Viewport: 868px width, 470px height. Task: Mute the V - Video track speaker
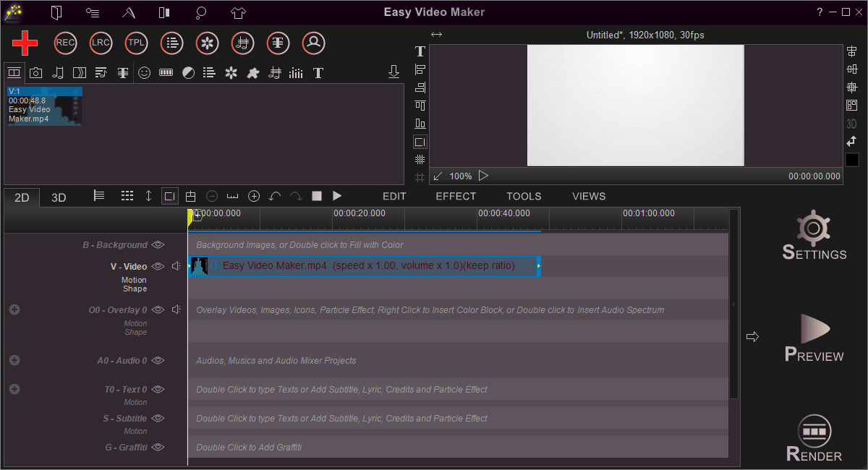tap(176, 266)
